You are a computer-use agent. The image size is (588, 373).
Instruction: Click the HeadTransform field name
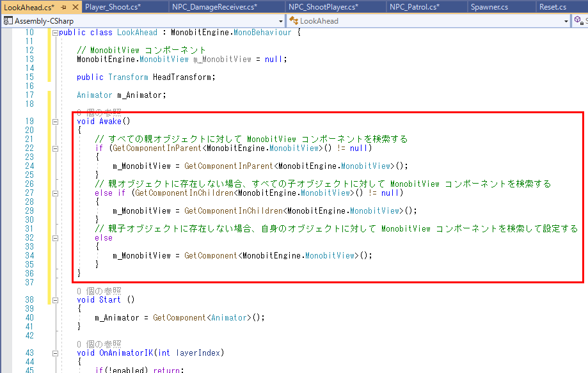(x=182, y=77)
